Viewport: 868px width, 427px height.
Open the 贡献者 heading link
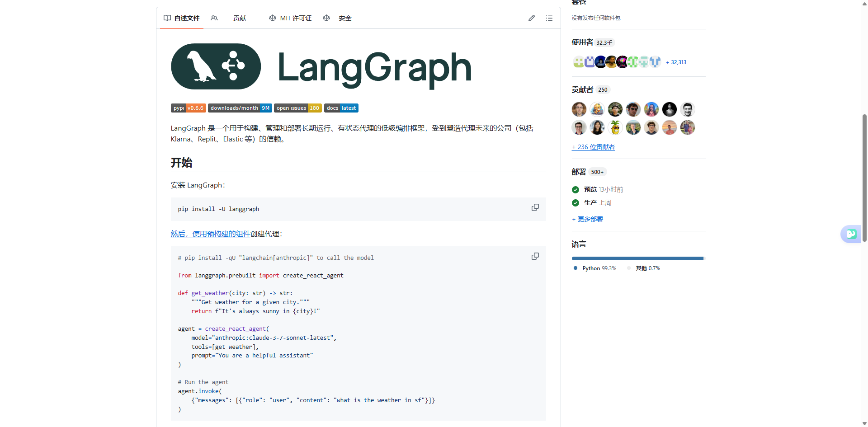pyautogui.click(x=582, y=89)
